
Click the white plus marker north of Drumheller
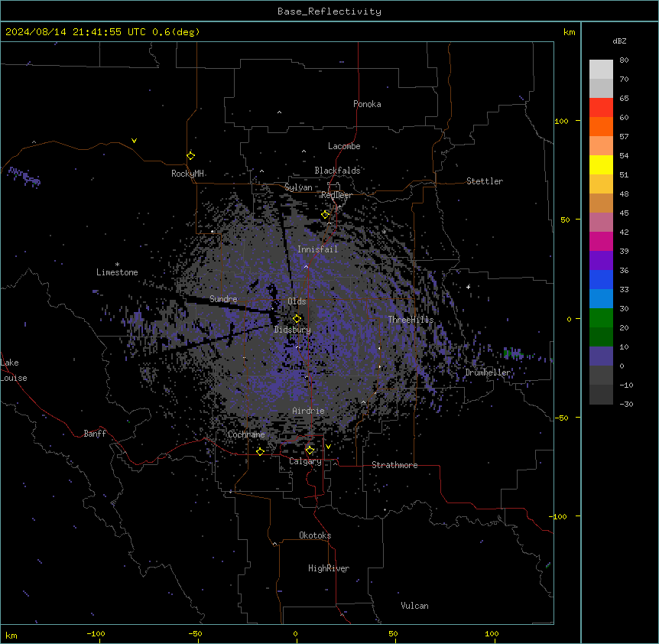pos(468,287)
